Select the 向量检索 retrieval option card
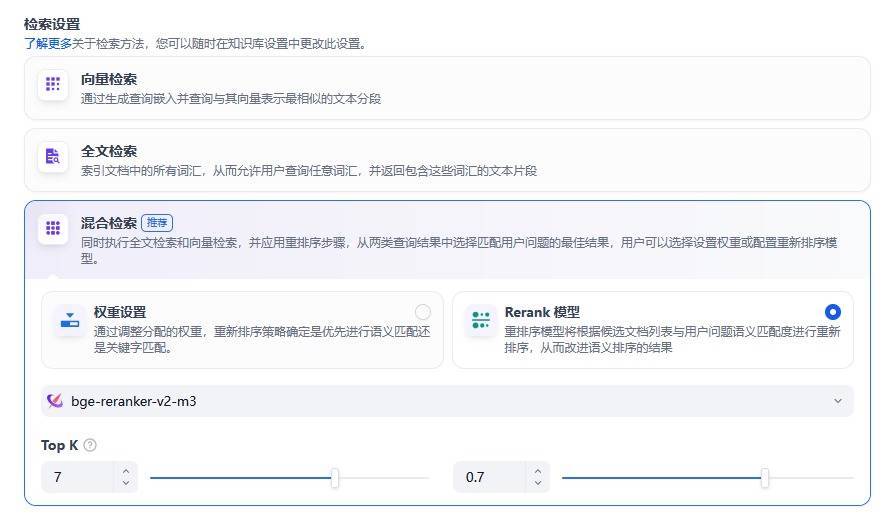The image size is (889, 519). coord(447,88)
